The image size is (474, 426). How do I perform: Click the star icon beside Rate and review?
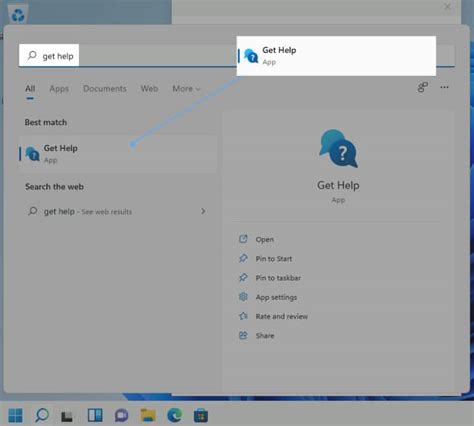point(243,316)
